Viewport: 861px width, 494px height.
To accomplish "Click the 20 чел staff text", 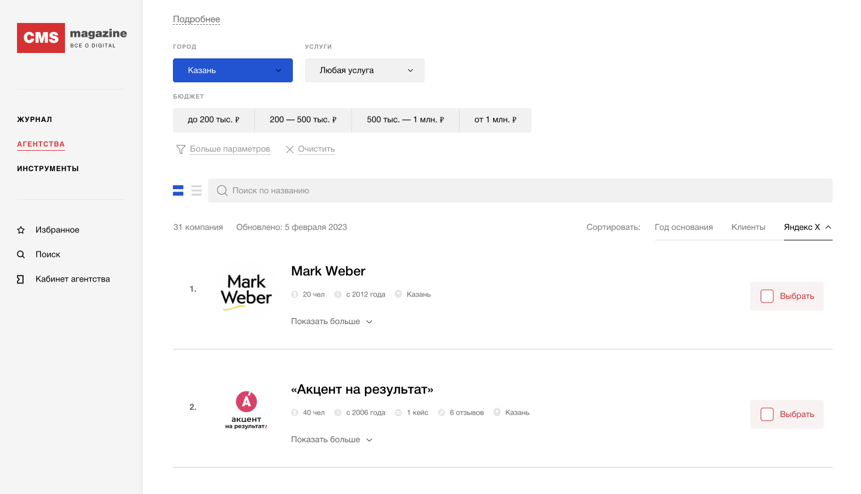I will point(314,295).
